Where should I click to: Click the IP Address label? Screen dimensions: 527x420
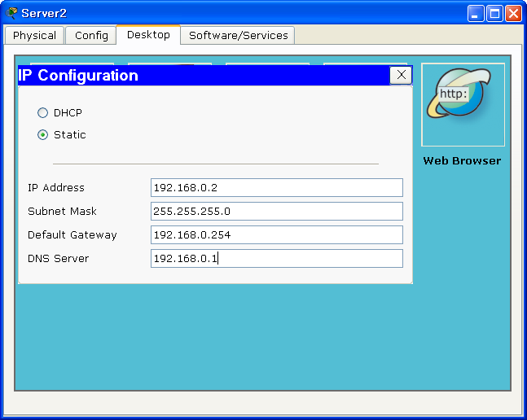(x=56, y=188)
